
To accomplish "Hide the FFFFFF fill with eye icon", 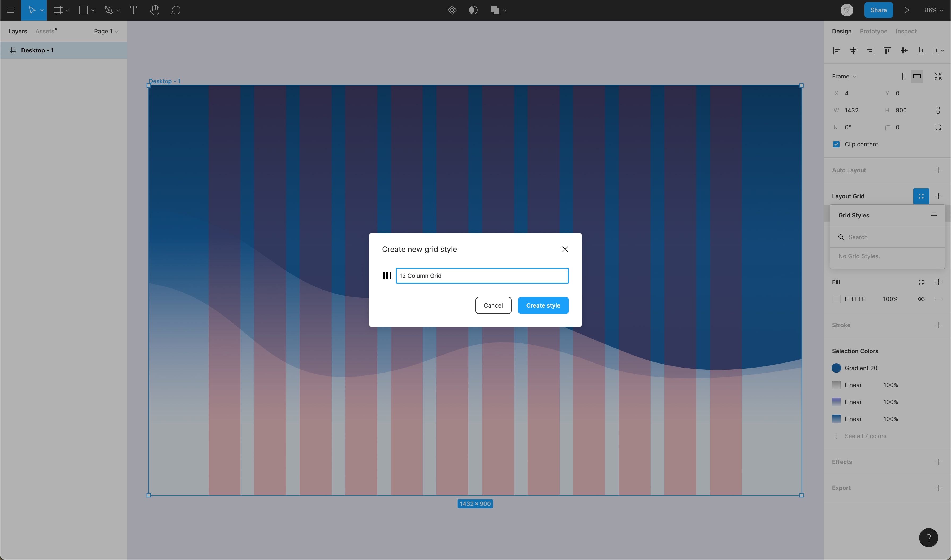I will (x=921, y=299).
